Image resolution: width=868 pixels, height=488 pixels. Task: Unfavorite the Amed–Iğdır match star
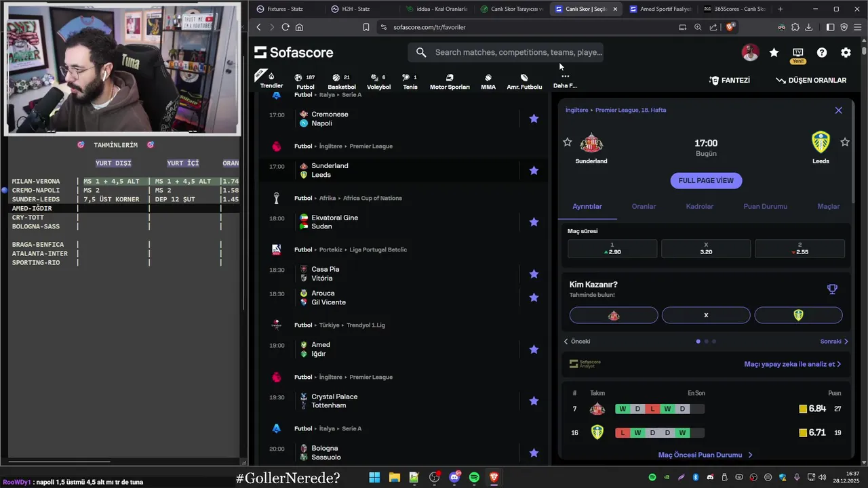pyautogui.click(x=534, y=349)
